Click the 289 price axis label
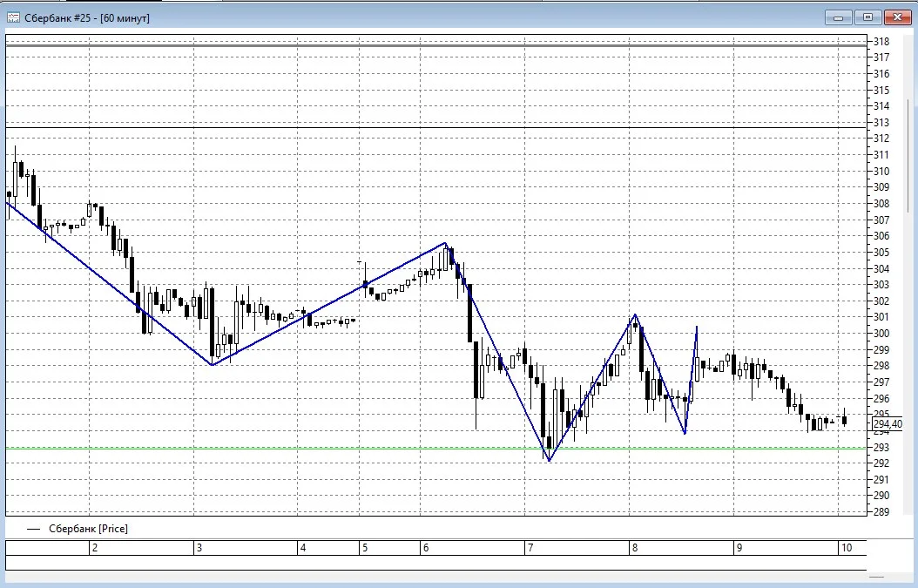Screen dimensions: 918x588 pyautogui.click(x=881, y=511)
